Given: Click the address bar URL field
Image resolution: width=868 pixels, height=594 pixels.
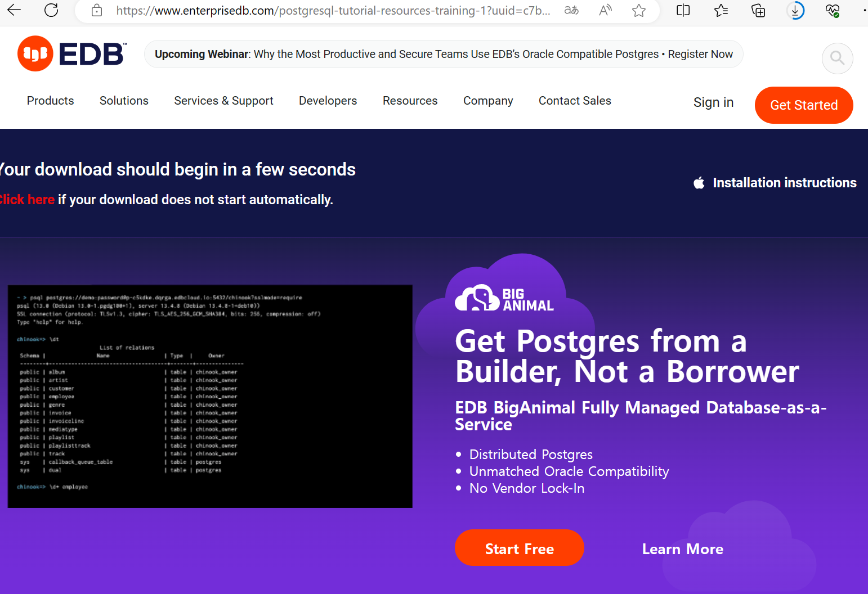Looking at the screenshot, I should (333, 10).
